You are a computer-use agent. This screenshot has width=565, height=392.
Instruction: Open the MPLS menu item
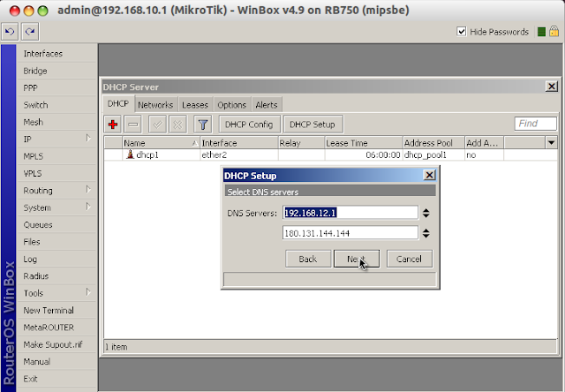coord(56,156)
